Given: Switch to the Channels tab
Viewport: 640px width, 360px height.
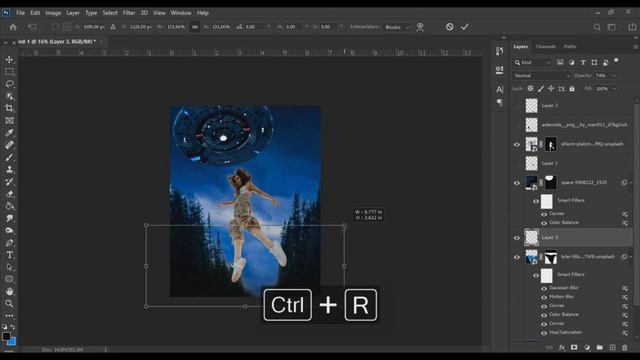Looking at the screenshot, I should (545, 47).
